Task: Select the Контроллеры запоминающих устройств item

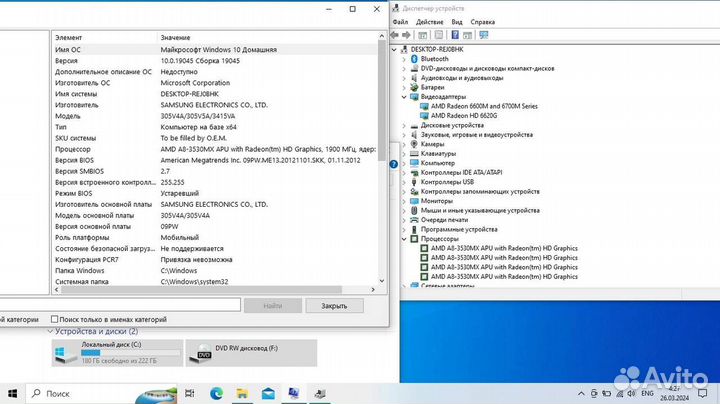Action: pos(480,191)
